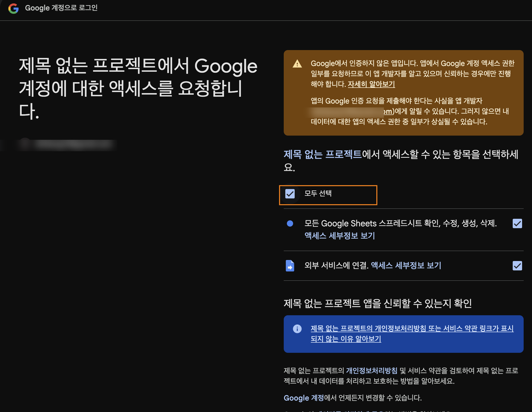
Task: Click the '제목 없는 프로젝트 앱을 신뢰할 수 있는지 확인' heading
Action: point(378,303)
